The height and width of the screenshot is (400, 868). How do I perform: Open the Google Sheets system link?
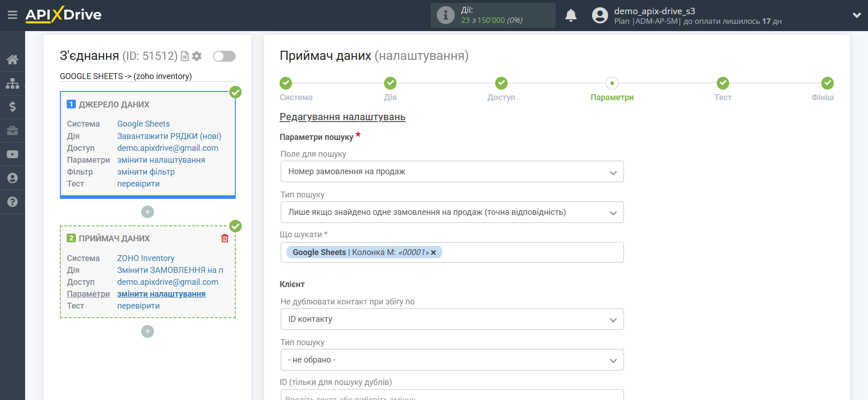(143, 124)
